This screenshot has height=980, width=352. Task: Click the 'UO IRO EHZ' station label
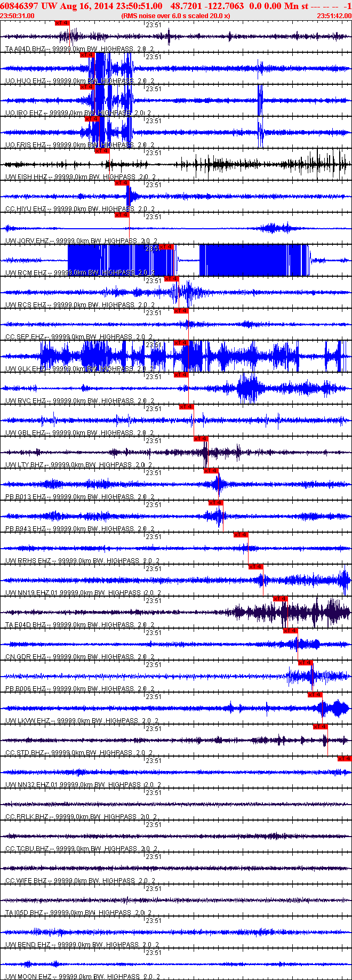click(x=24, y=113)
